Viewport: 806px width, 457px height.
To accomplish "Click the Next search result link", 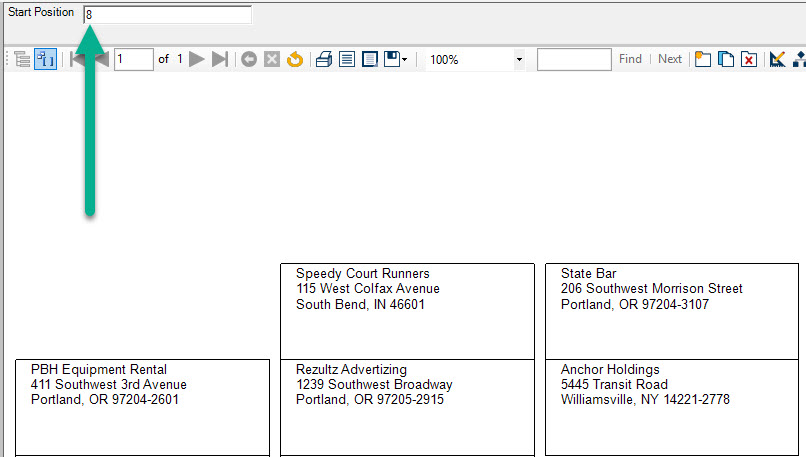I will tap(670, 60).
